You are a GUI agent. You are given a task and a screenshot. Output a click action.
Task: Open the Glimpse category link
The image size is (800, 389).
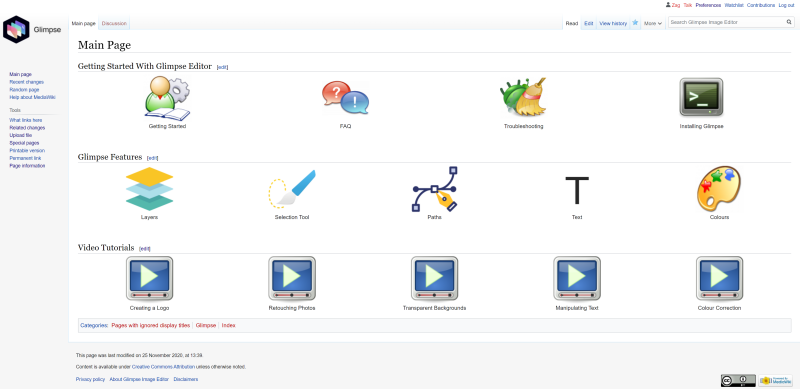click(206, 325)
